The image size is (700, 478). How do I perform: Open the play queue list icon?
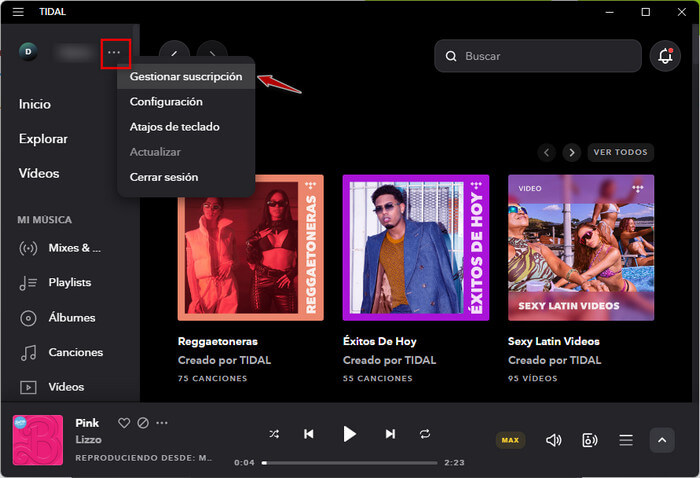point(626,441)
